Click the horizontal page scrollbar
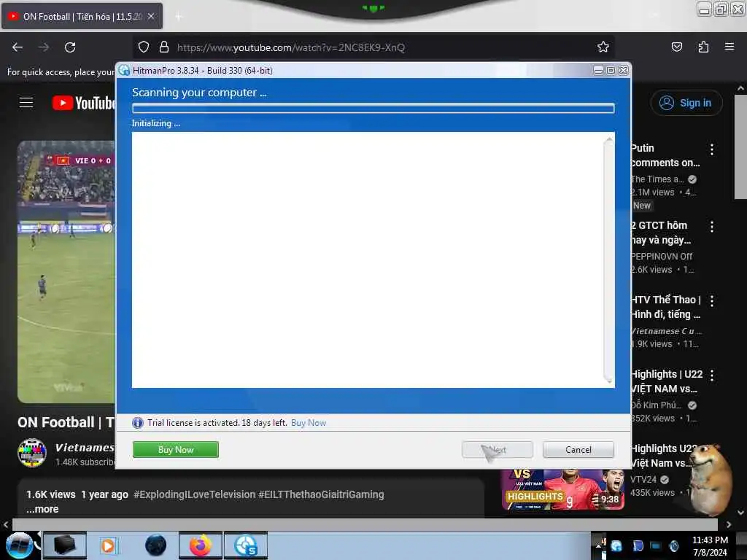The height and width of the screenshot is (560, 747). click(365, 524)
